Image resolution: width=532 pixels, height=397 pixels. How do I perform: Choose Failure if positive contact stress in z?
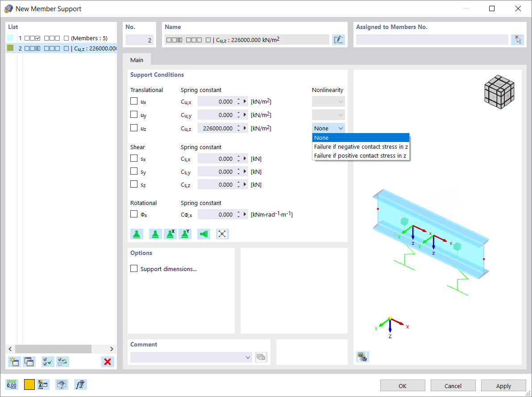click(x=361, y=155)
